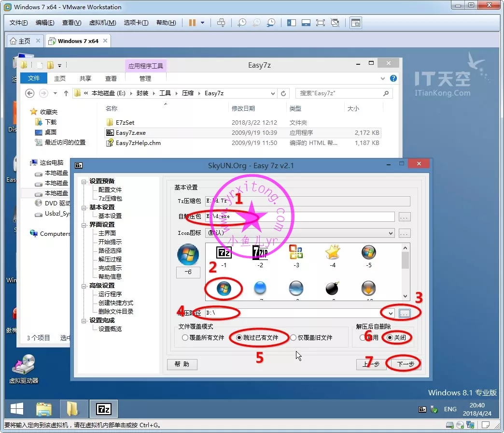Select the 仅覆盖旧文件 radio button

click(x=294, y=338)
